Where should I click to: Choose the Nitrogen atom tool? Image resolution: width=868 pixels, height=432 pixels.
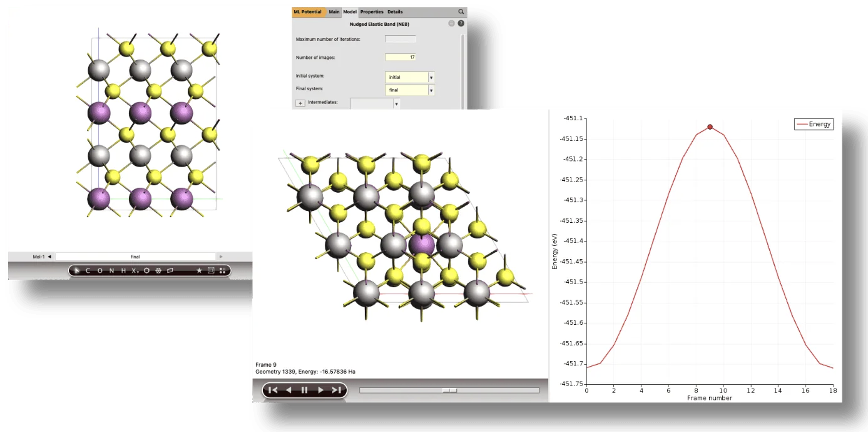[x=112, y=270]
